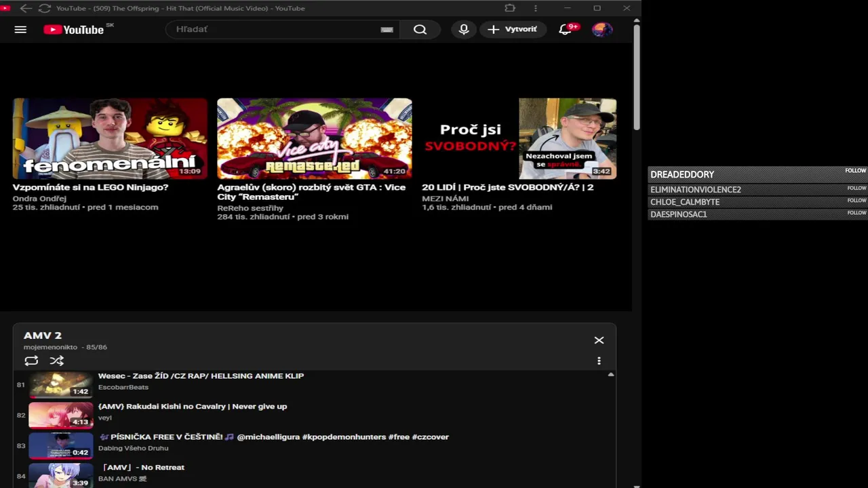The width and height of the screenshot is (868, 488).
Task: Visit the MEZI NÁMI channel
Action: [x=446, y=199]
